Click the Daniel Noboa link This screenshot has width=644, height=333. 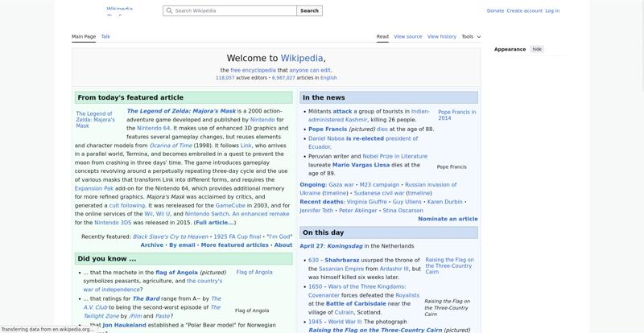[x=326, y=138]
